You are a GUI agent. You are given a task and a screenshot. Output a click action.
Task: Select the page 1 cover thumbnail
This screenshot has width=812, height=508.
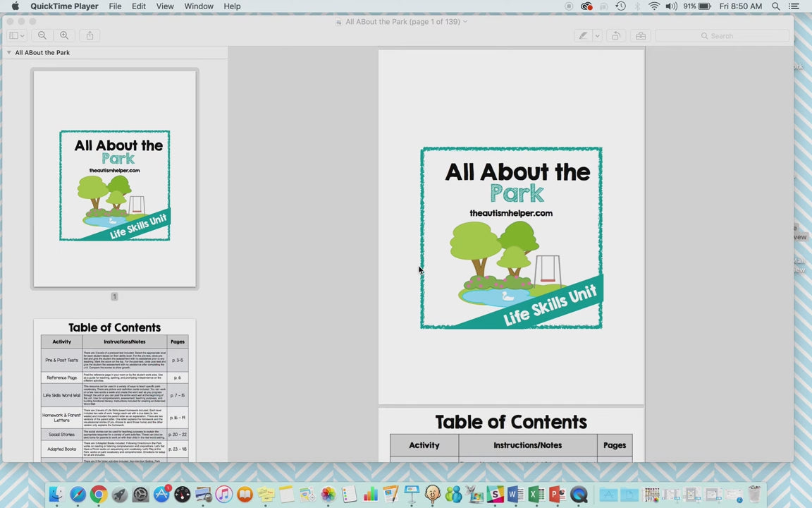point(114,179)
